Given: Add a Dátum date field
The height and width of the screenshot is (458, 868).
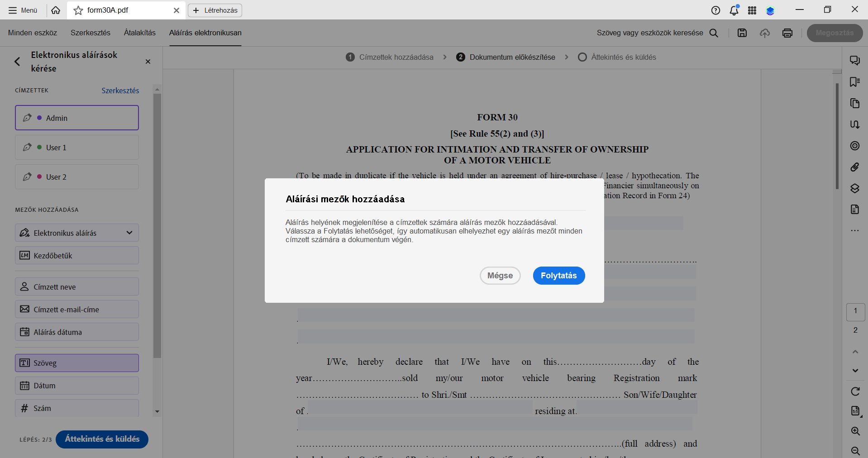Looking at the screenshot, I should [x=77, y=386].
